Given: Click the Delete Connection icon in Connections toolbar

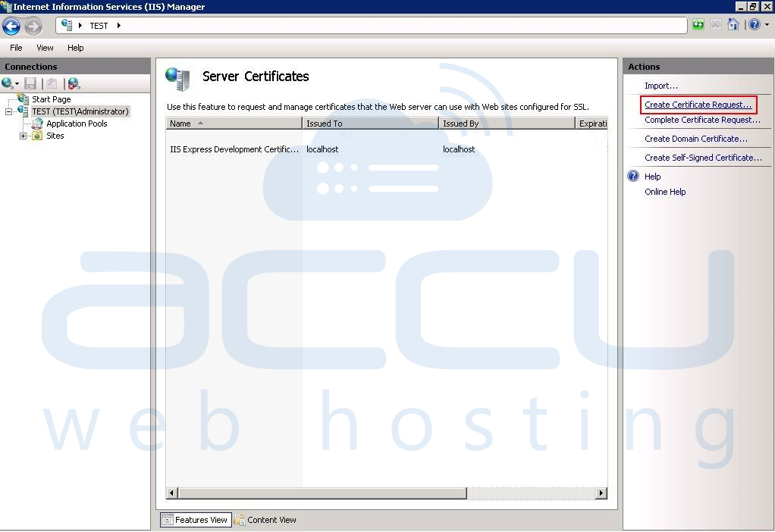Looking at the screenshot, I should pyautogui.click(x=74, y=83).
